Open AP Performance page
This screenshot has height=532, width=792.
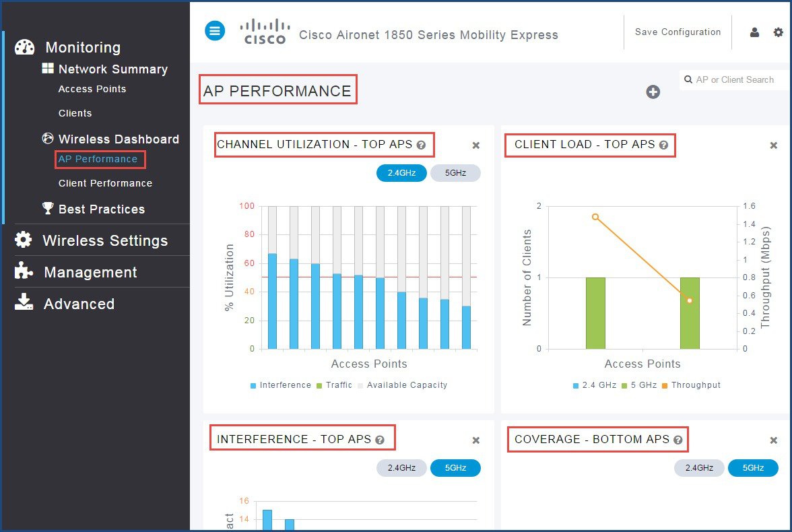pos(98,159)
